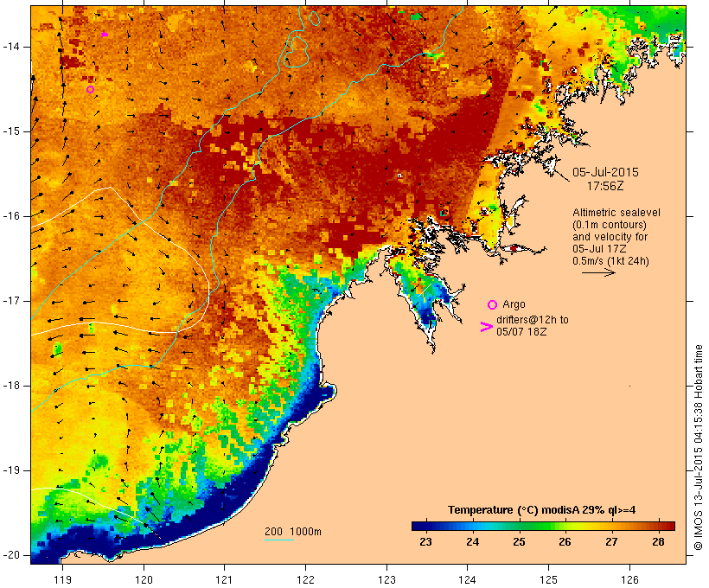Click the magenta drifter marker near latitude -14
The height and width of the screenshot is (588, 709).
(105, 34)
